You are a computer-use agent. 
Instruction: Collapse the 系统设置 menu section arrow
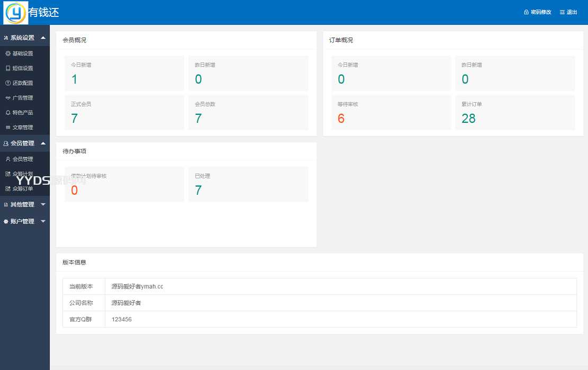pos(43,38)
